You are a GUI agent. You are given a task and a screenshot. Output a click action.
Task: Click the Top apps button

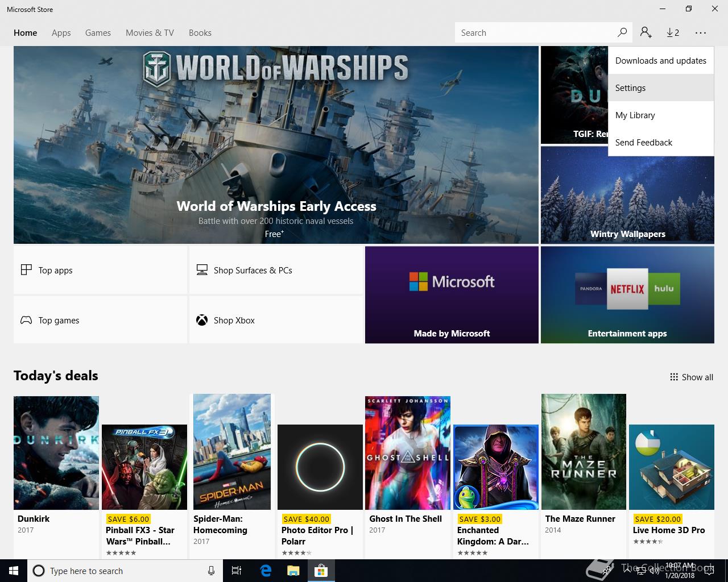point(100,270)
